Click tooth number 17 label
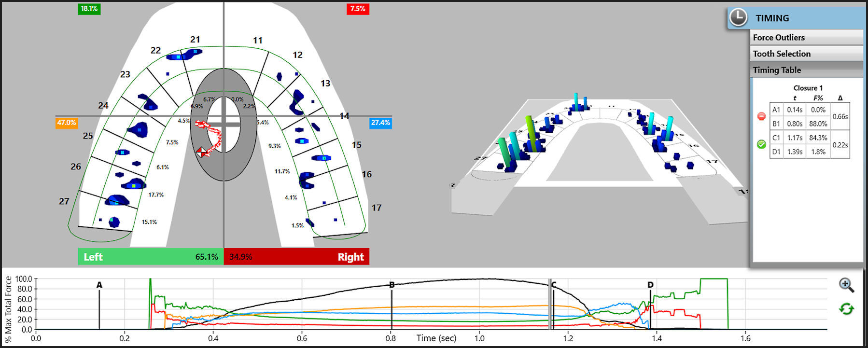868x348 pixels. tap(377, 208)
